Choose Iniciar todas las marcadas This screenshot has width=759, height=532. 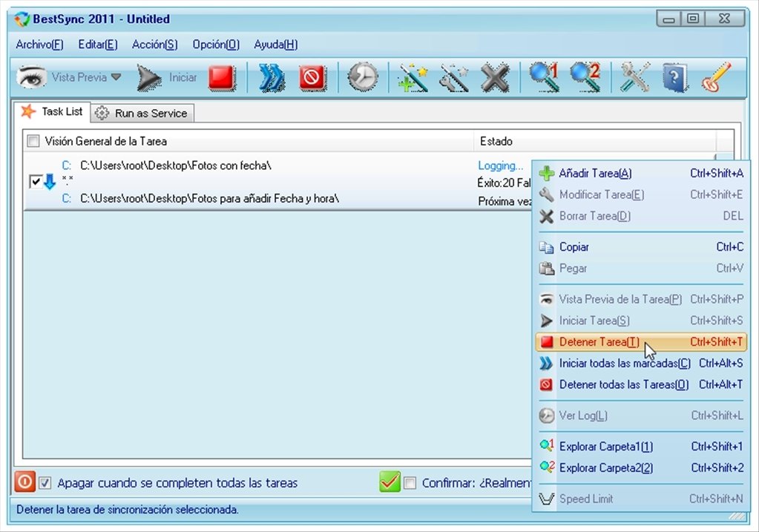coord(641,363)
